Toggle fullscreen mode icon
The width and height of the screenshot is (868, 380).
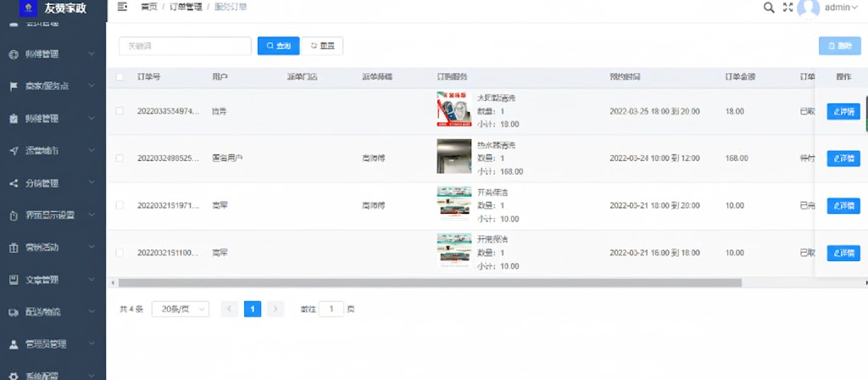[788, 8]
